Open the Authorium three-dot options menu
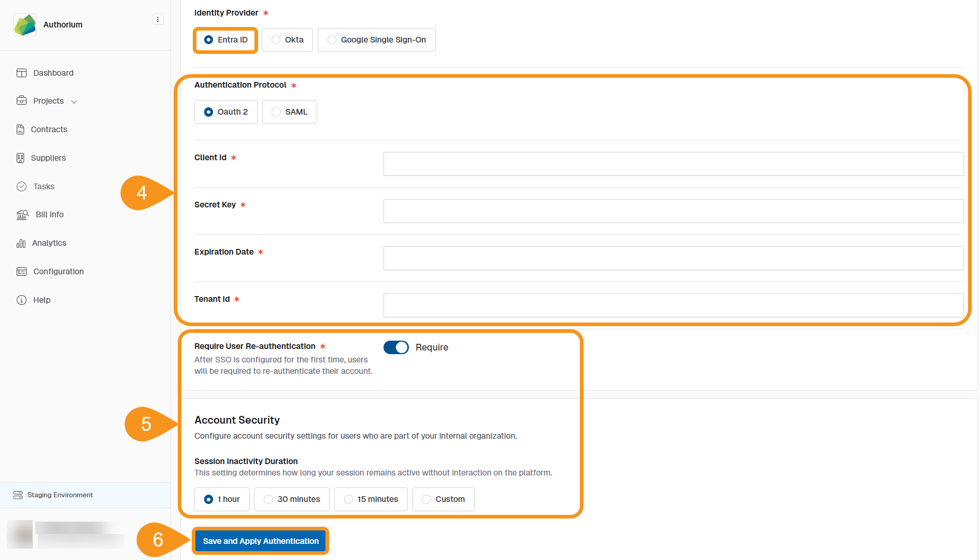This screenshot has width=980, height=560. pyautogui.click(x=158, y=19)
